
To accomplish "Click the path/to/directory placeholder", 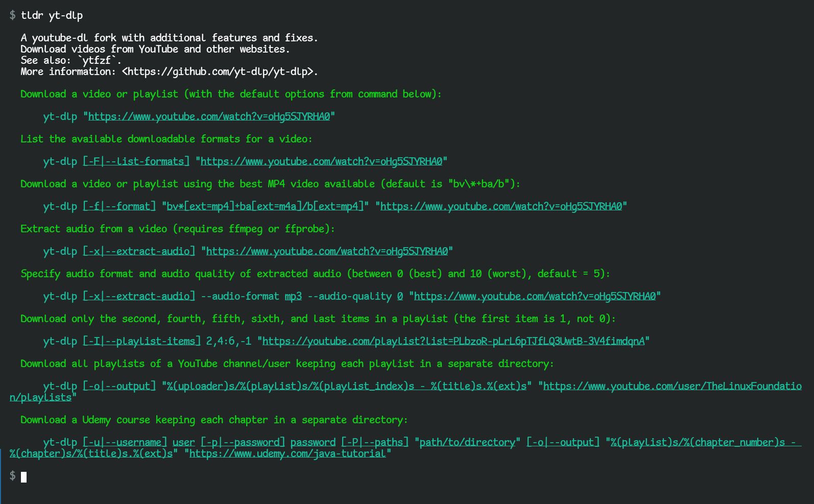I will tap(467, 442).
